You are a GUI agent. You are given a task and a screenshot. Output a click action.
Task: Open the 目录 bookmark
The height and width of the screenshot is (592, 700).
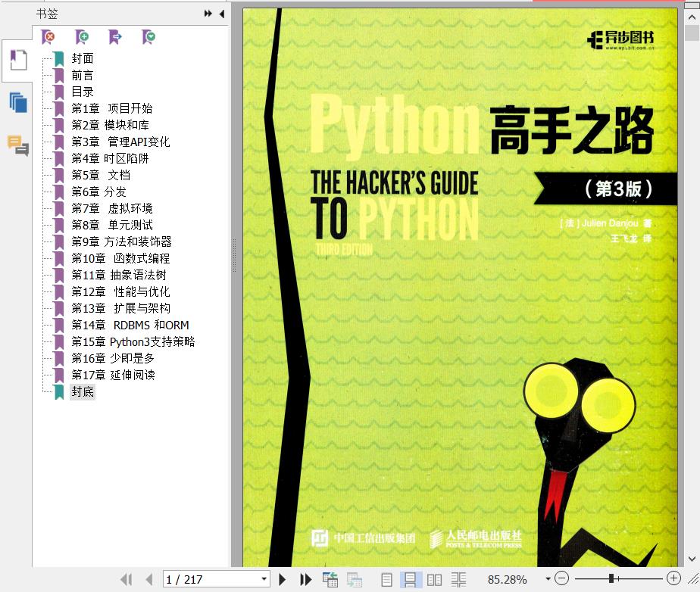83,92
